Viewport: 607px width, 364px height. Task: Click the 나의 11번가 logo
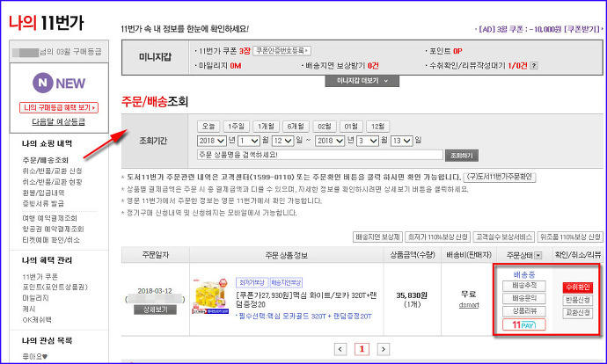46,23
